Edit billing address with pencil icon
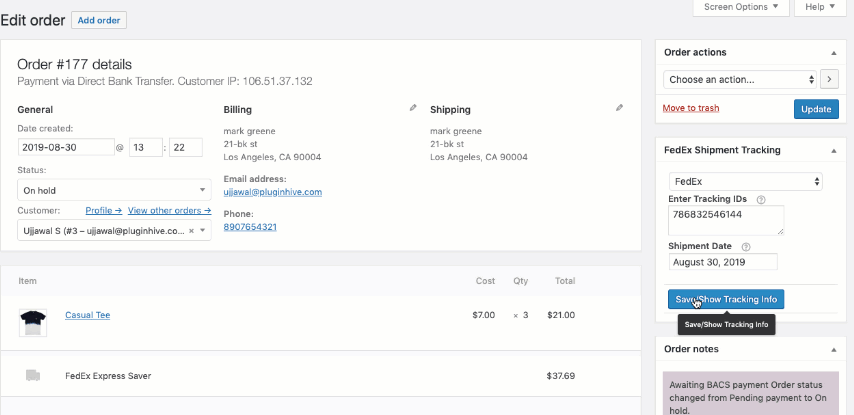 413,108
